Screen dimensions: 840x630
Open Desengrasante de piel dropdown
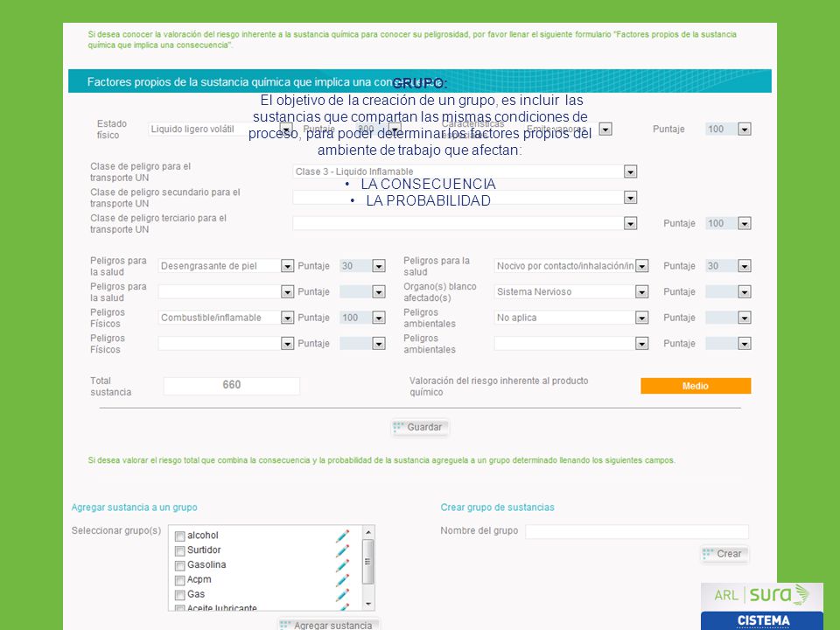[287, 266]
